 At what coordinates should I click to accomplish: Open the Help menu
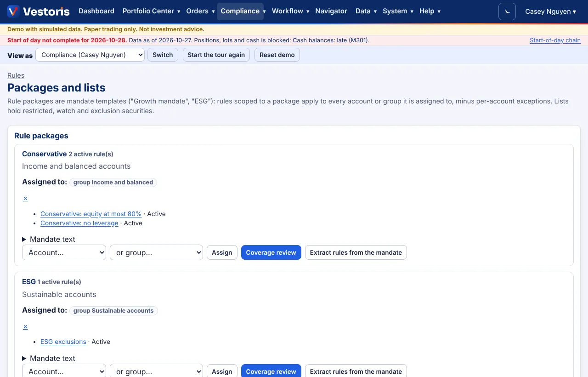click(x=430, y=11)
